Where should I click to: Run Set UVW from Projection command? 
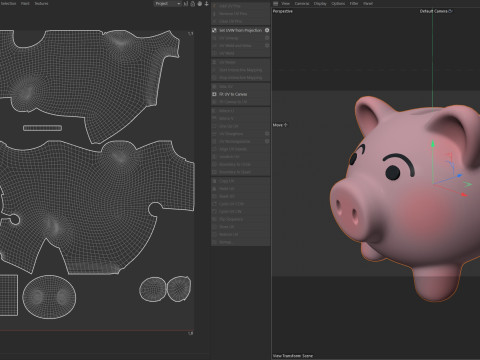pyautogui.click(x=237, y=30)
